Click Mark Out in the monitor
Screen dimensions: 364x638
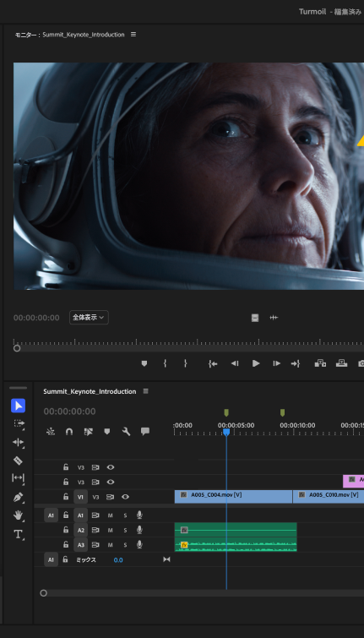(186, 363)
